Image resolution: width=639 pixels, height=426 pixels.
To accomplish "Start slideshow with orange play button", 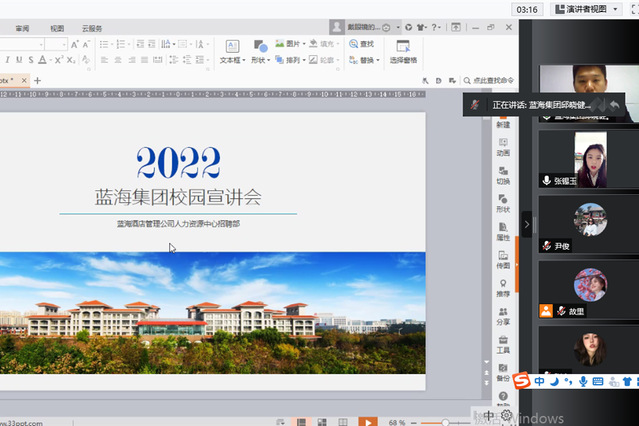I will (368, 421).
